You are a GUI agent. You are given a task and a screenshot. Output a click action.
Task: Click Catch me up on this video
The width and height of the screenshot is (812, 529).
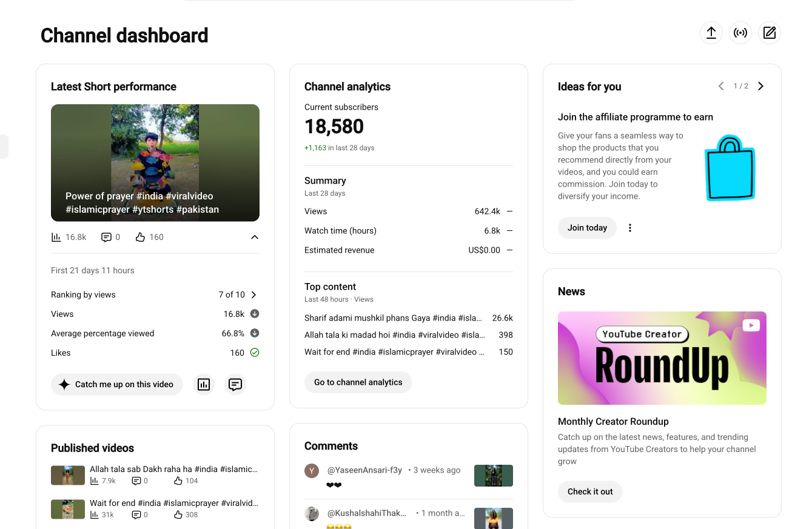tap(117, 384)
